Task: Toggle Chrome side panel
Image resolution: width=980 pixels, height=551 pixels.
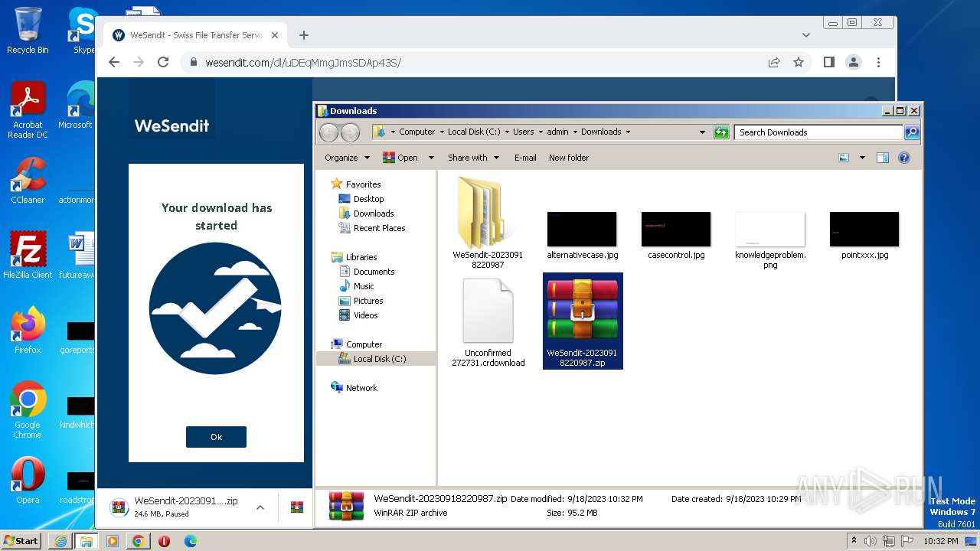Action: [x=828, y=62]
